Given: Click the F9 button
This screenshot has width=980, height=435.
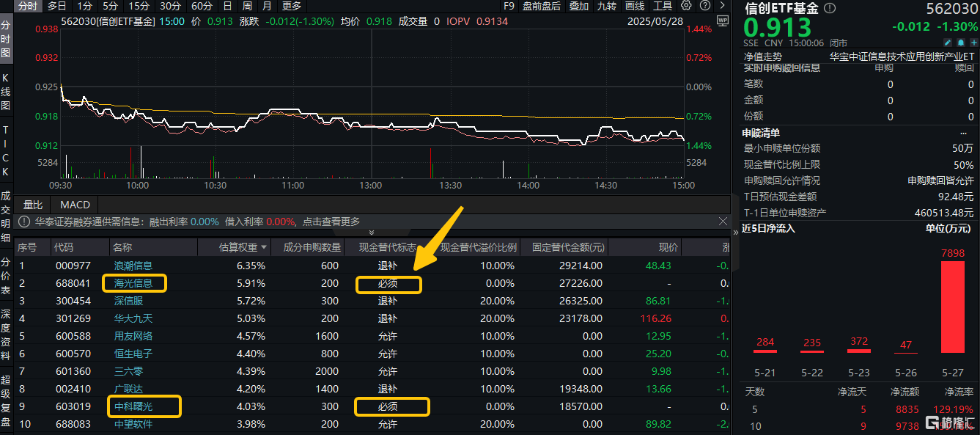Looking at the screenshot, I should pos(509,6).
